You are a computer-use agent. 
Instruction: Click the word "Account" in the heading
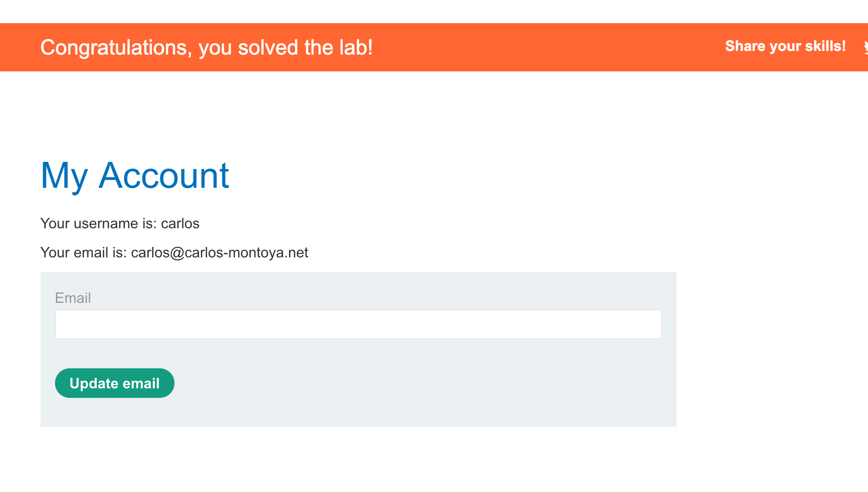pos(164,176)
